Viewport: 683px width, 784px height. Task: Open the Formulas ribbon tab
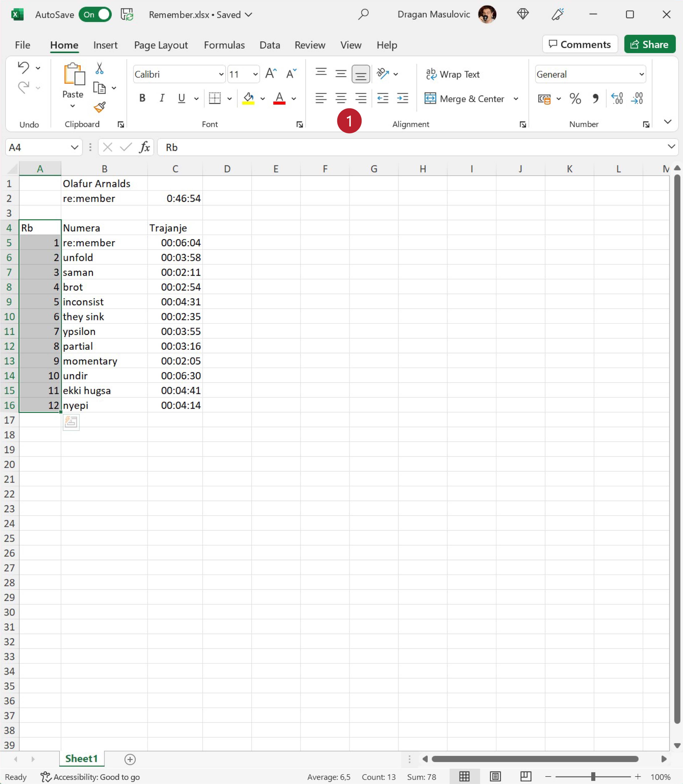(224, 45)
